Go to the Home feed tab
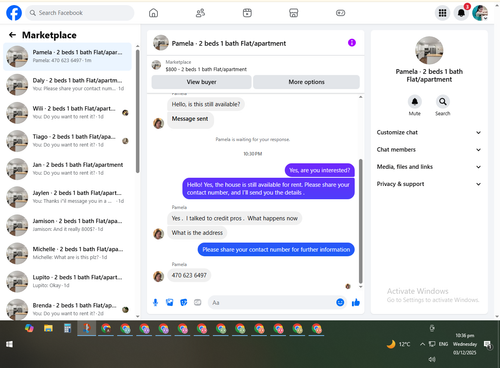 coord(153,13)
